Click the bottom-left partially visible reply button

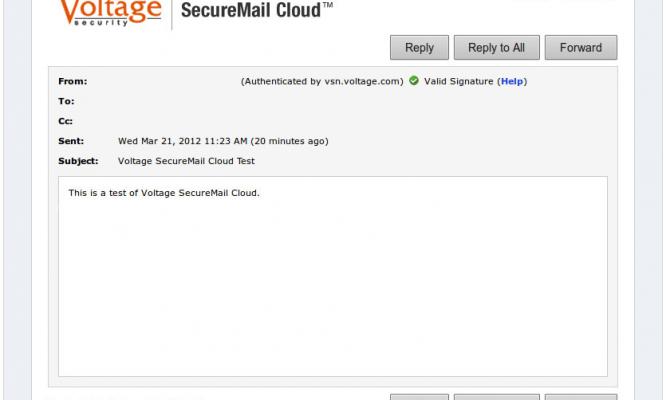point(419,396)
